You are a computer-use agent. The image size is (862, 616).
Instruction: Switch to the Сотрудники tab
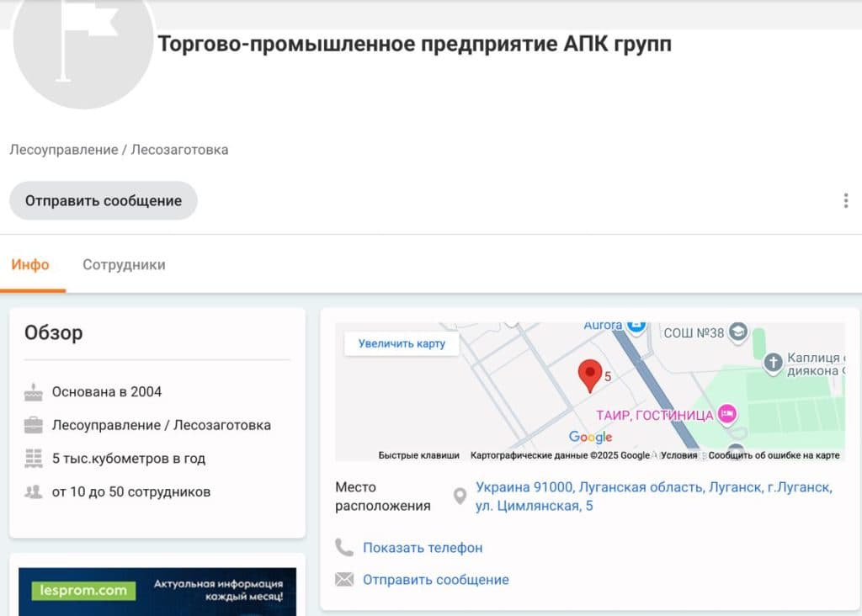point(124,265)
